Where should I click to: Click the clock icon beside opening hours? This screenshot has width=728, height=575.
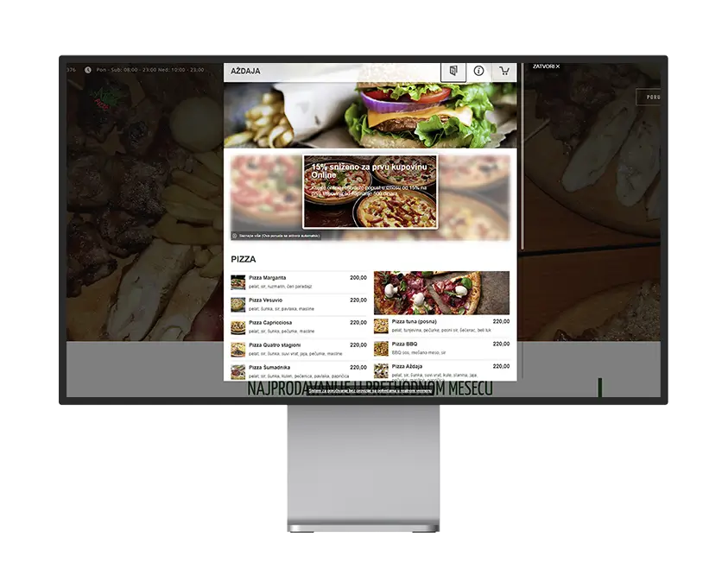tap(88, 70)
